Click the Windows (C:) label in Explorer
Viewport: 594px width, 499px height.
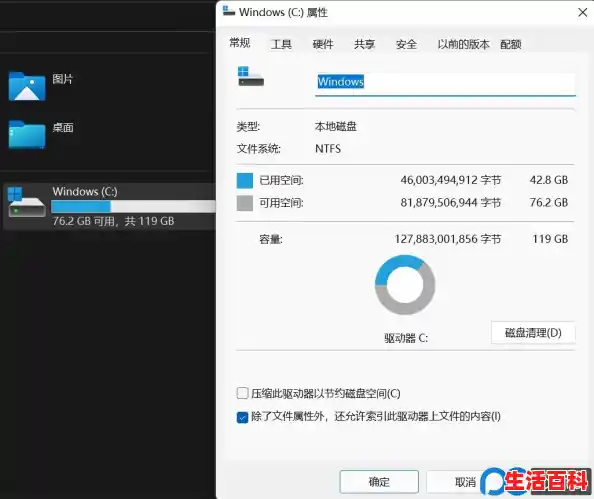pyautogui.click(x=85, y=191)
